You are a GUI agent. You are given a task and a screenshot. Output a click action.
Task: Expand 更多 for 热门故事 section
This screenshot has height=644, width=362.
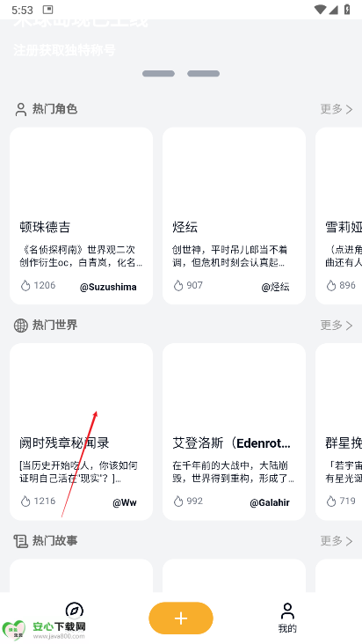point(337,541)
